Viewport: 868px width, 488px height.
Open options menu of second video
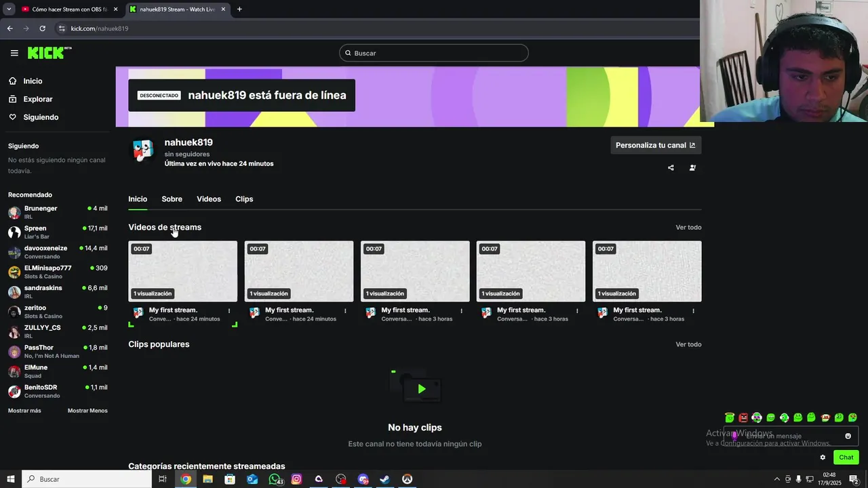pyautogui.click(x=345, y=311)
